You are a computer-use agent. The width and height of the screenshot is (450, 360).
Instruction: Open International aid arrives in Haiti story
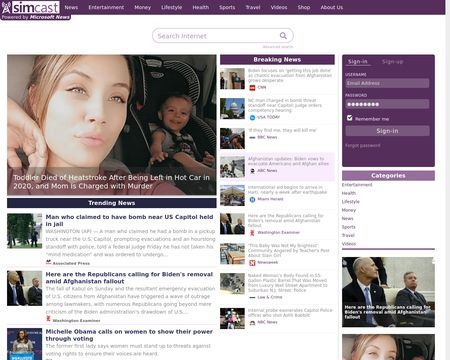[287, 190]
